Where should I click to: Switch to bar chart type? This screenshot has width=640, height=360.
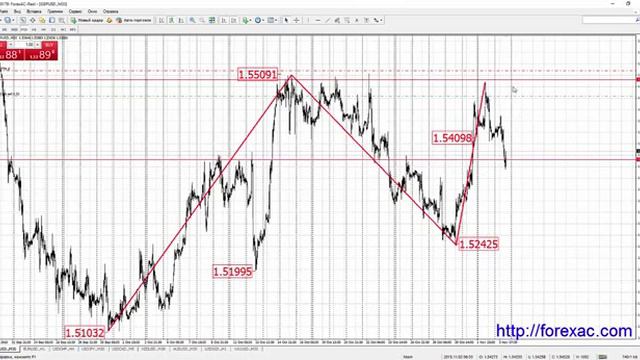tap(162, 20)
